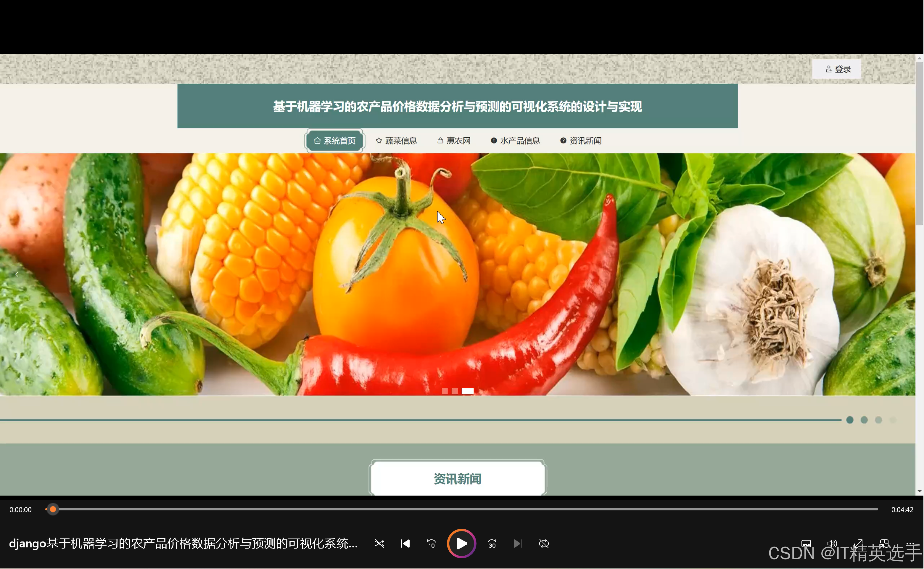The image size is (924, 569).
Task: Click the second dot on the divider line
Action: click(x=864, y=420)
